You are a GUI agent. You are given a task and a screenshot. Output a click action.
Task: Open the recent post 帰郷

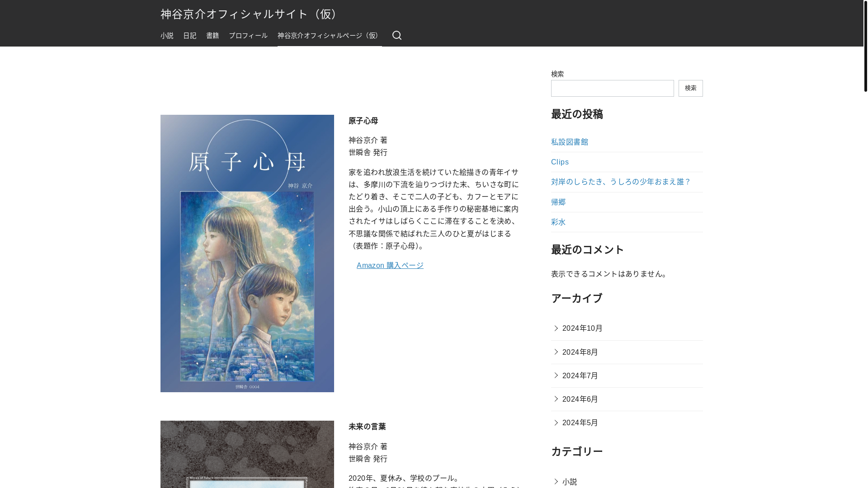pos(558,202)
